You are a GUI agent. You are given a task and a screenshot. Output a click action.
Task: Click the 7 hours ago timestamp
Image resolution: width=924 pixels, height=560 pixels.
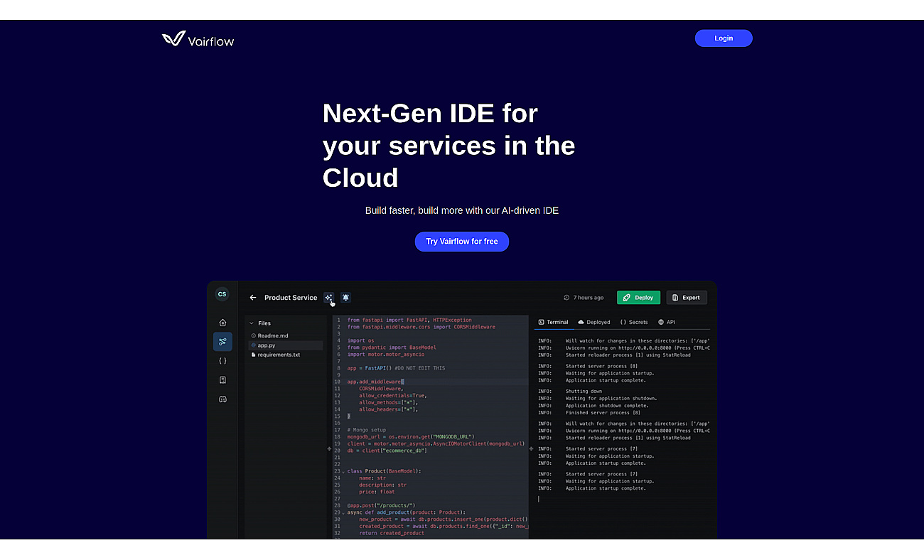click(589, 298)
